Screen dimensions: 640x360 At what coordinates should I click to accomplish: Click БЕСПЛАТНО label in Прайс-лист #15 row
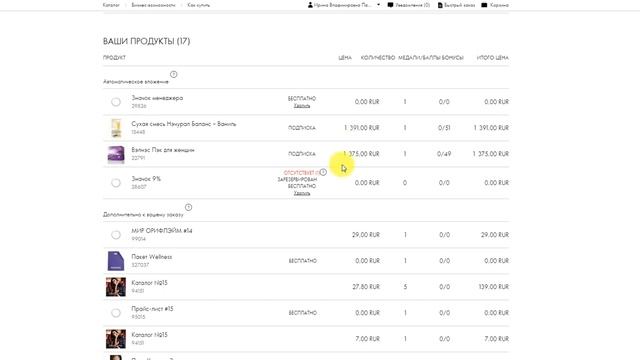(302, 313)
